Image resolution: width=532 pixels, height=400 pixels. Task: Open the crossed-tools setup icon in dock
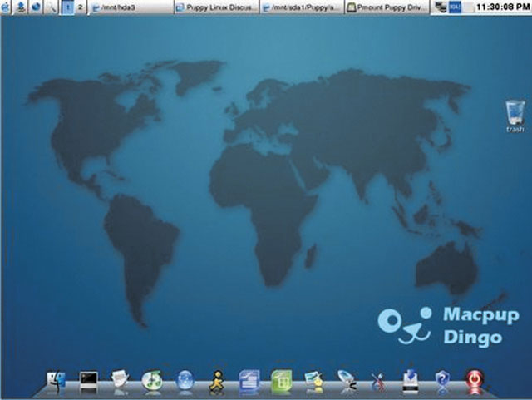point(378,382)
